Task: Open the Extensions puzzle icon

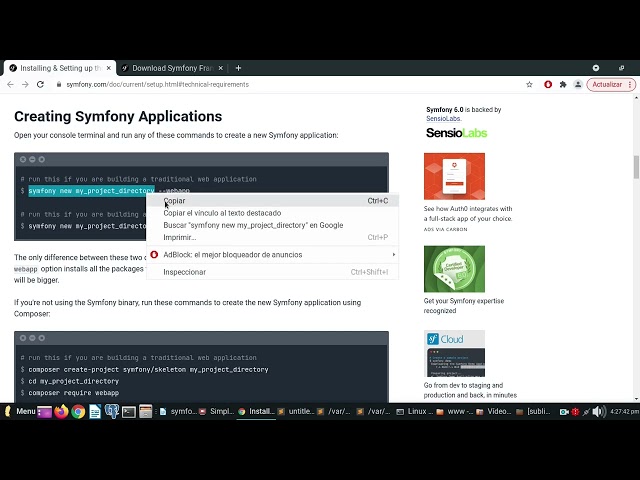Action: pyautogui.click(x=563, y=84)
